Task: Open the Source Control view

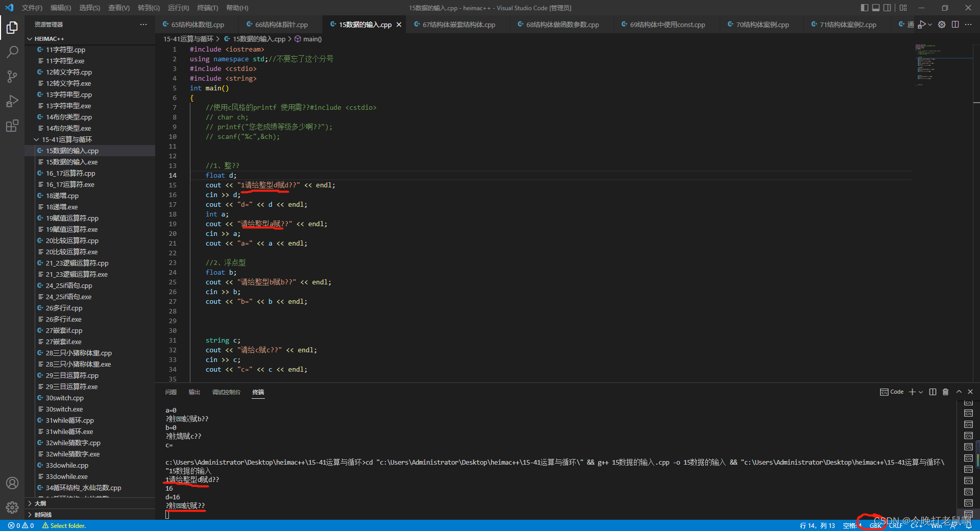Action: [x=12, y=77]
